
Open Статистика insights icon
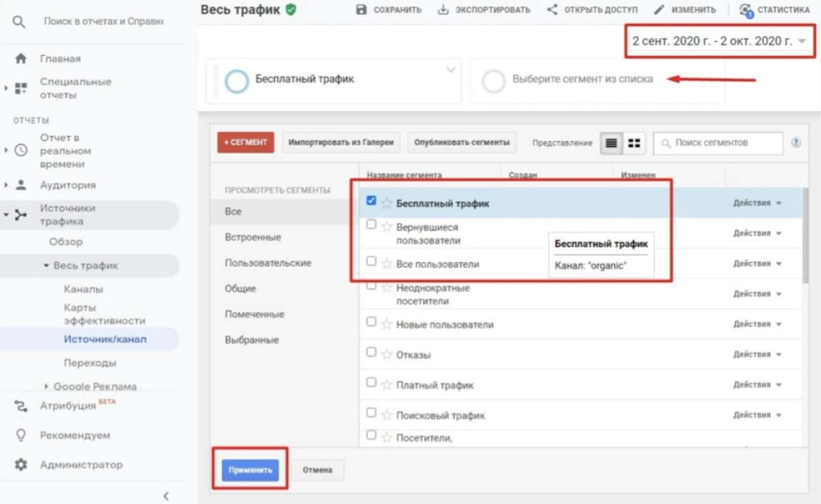click(745, 10)
